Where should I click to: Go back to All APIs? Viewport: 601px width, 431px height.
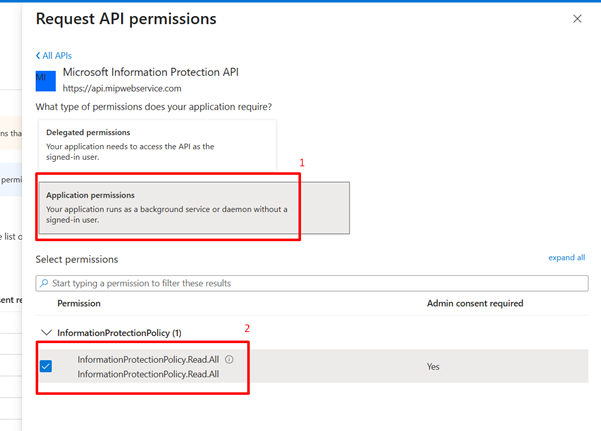click(56, 56)
